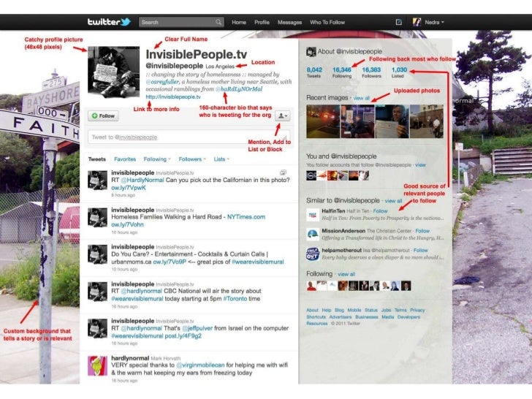Click view beside mutual followers text
The height and width of the screenshot is (399, 532).
(x=420, y=165)
